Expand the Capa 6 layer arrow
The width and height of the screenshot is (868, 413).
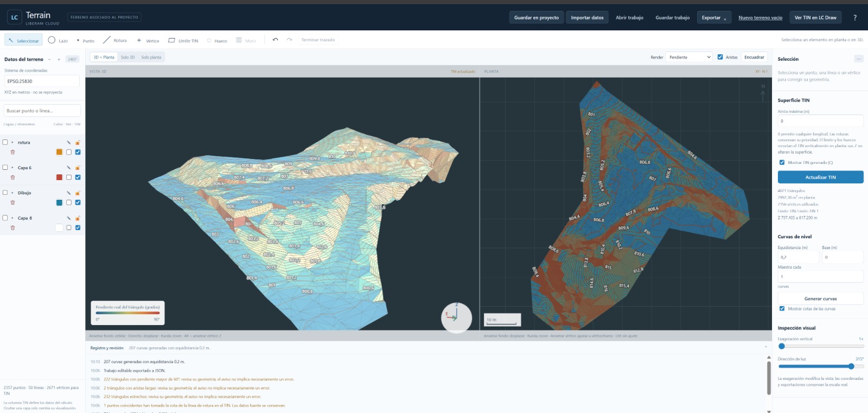pos(12,168)
